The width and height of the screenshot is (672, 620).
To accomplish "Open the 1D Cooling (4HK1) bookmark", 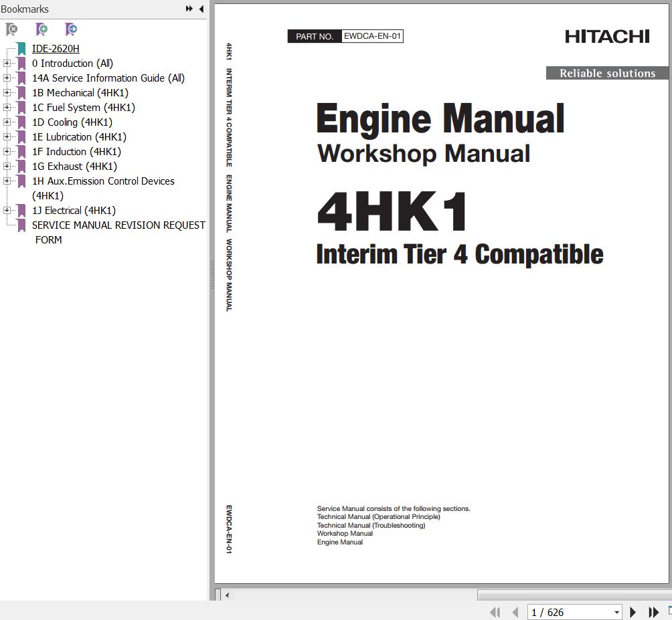I will [x=72, y=122].
